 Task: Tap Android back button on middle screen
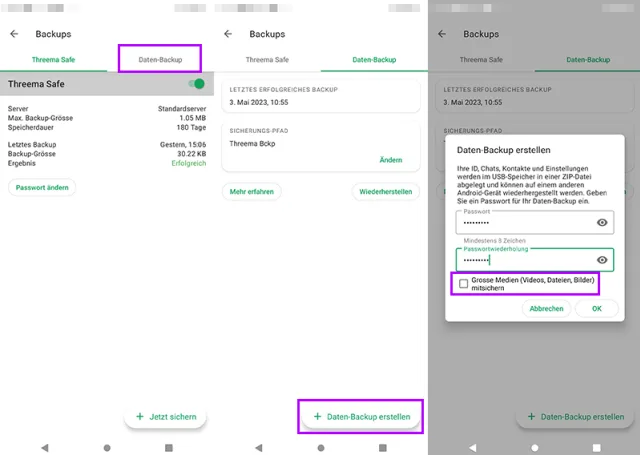pos(259,448)
